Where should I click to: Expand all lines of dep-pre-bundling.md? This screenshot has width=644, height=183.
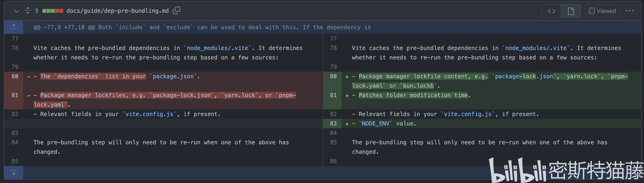[28, 11]
